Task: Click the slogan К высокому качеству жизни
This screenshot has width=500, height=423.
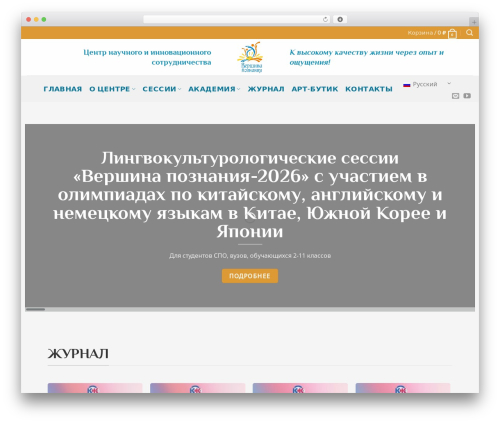Action: point(366,57)
